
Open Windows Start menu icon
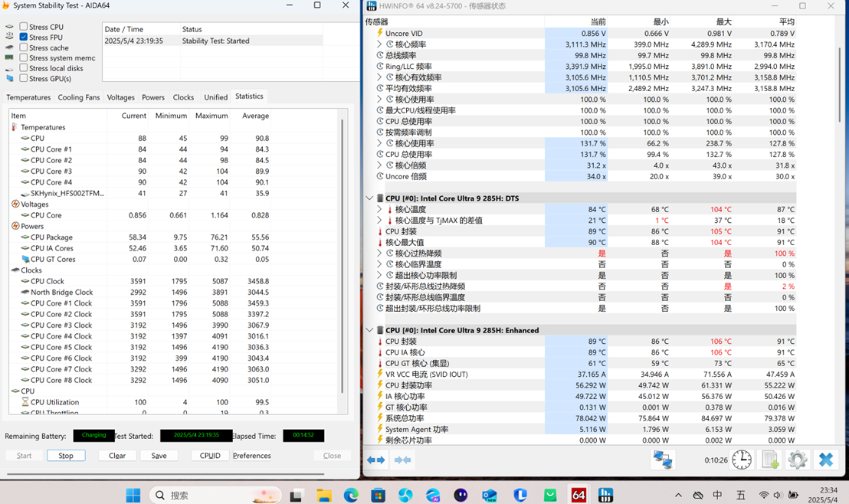[133, 495]
